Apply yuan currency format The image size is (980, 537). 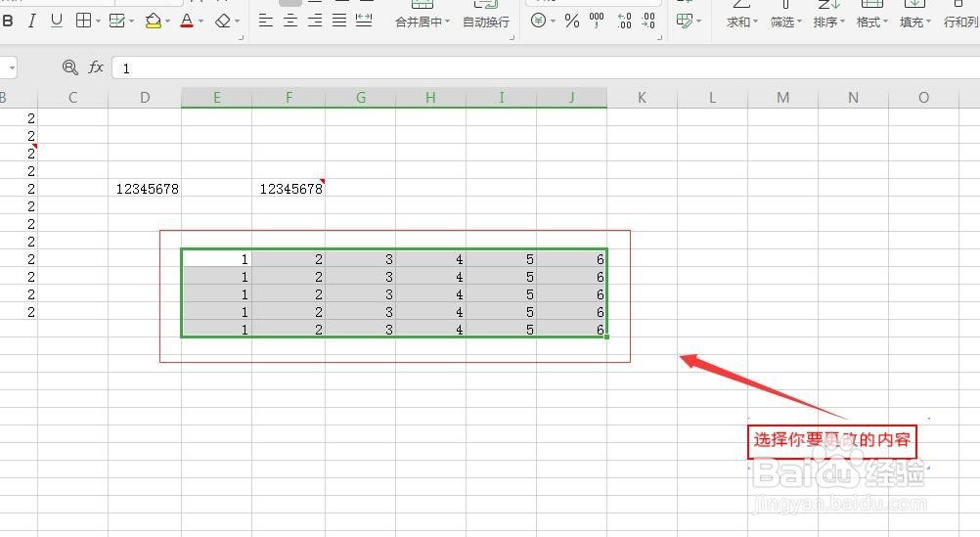(x=538, y=21)
